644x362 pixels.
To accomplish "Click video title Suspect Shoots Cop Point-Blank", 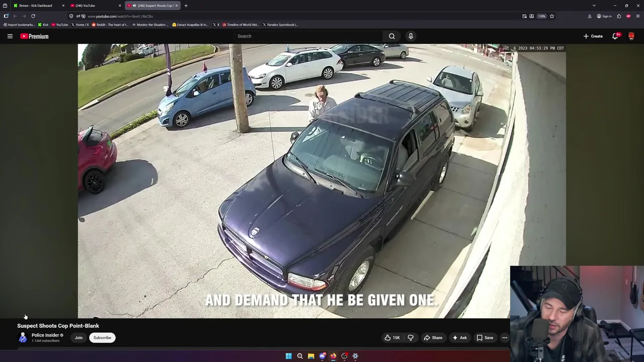I will [58, 326].
